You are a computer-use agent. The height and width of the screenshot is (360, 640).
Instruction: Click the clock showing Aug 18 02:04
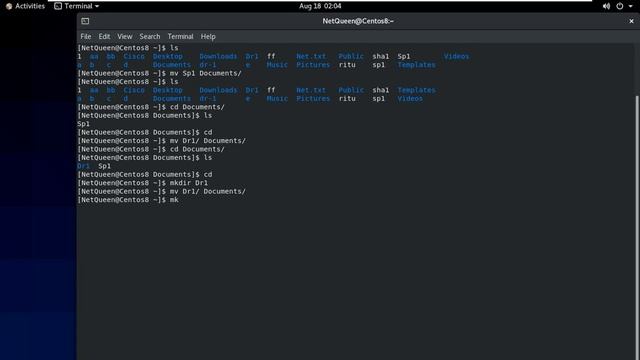[320, 6]
